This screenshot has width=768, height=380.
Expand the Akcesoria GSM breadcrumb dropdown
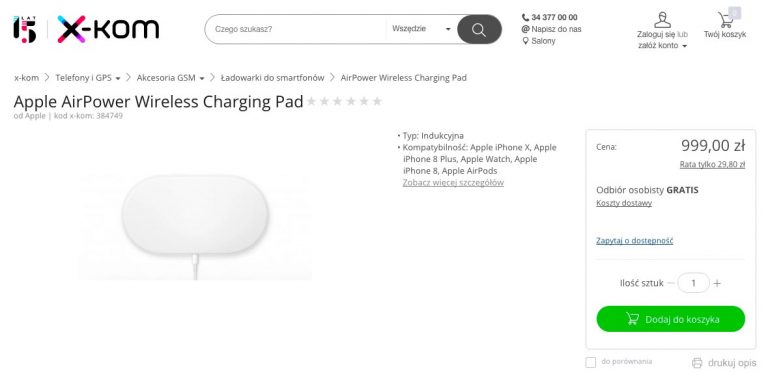(x=202, y=78)
